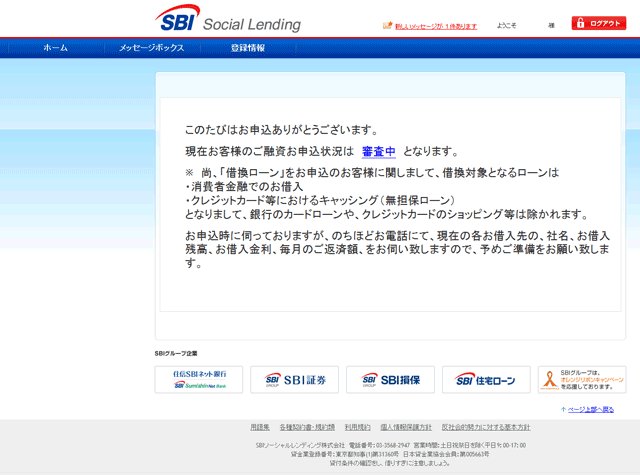
Task: Open the 用語集 footer link
Action: coord(260,427)
